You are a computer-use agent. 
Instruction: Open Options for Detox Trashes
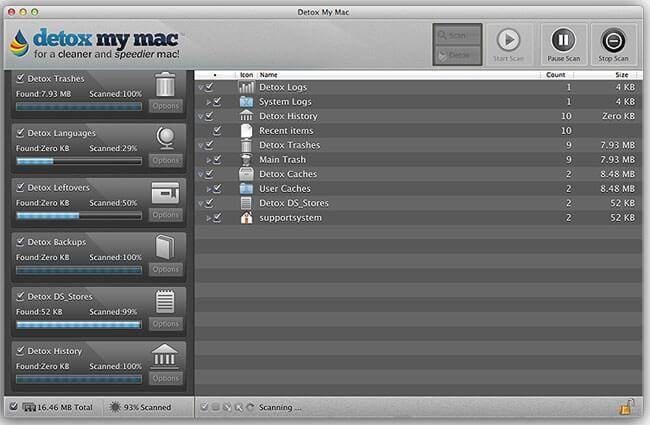pos(165,106)
